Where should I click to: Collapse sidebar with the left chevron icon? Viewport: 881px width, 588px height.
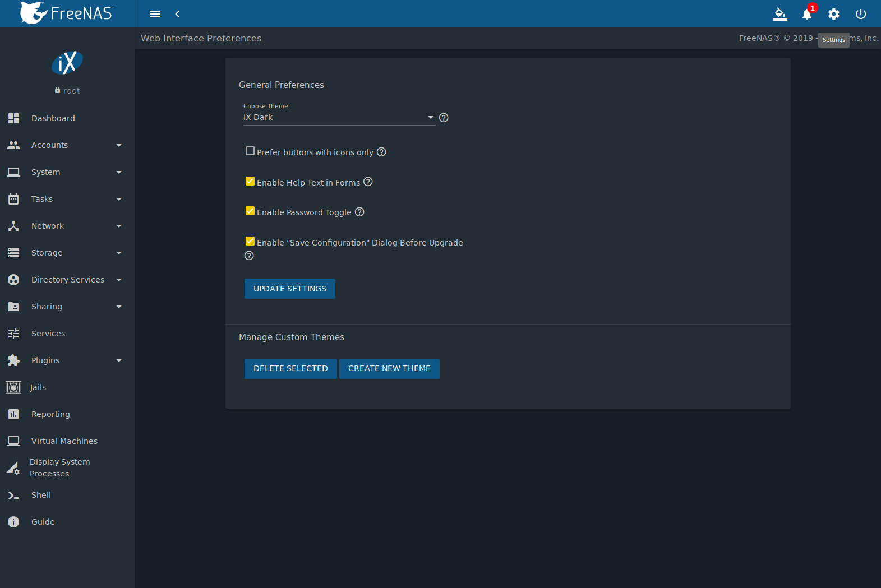click(x=177, y=14)
